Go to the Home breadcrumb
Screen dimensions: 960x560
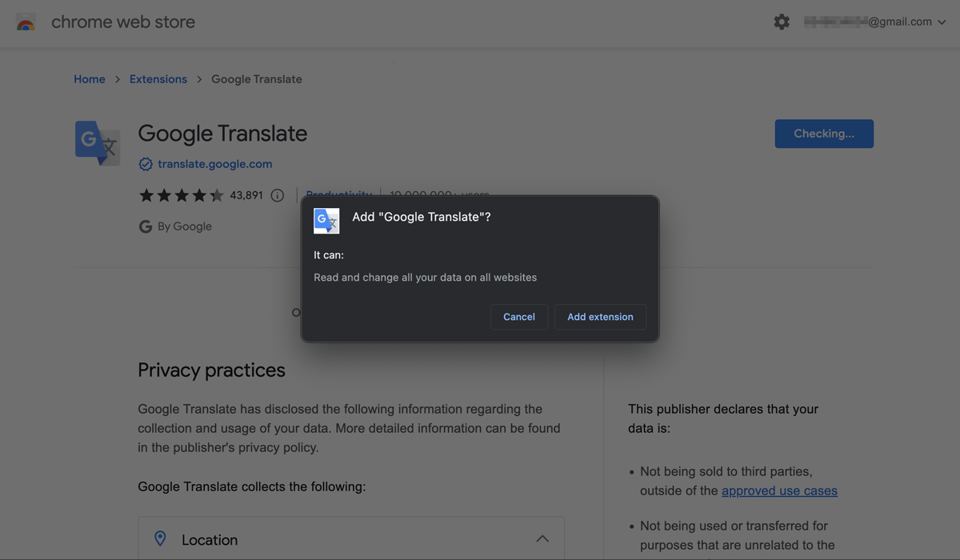[x=90, y=79]
